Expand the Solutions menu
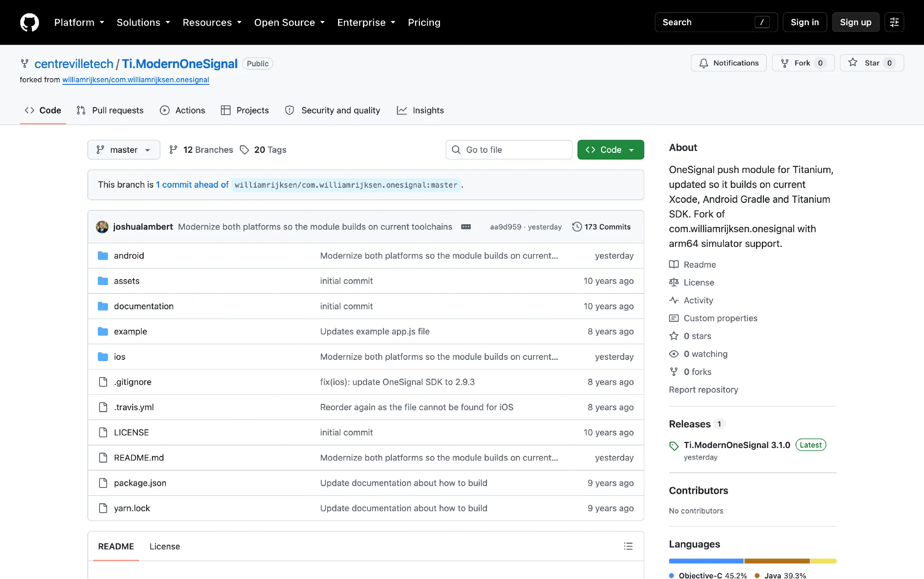The width and height of the screenshot is (924, 579). tap(143, 22)
